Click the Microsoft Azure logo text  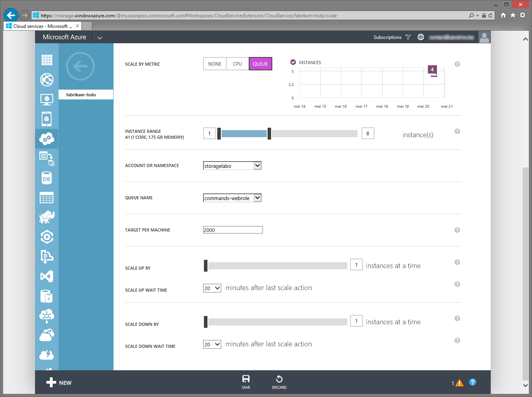tap(64, 37)
